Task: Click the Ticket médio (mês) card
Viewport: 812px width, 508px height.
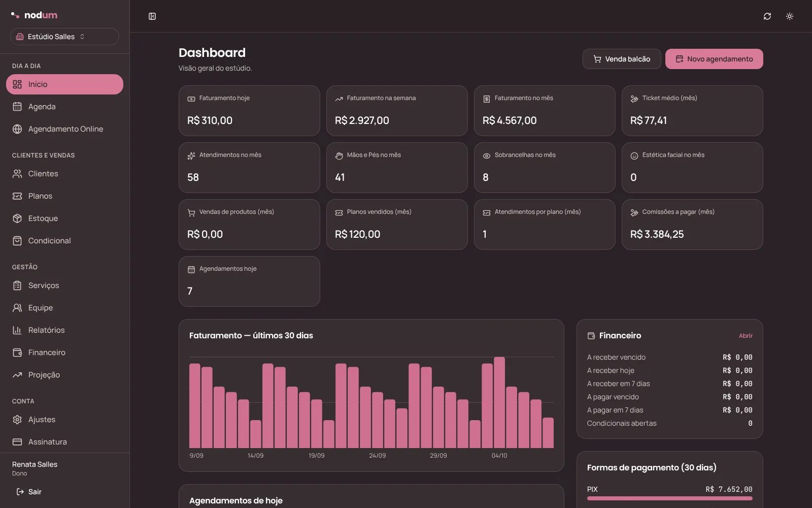Action: click(x=692, y=111)
